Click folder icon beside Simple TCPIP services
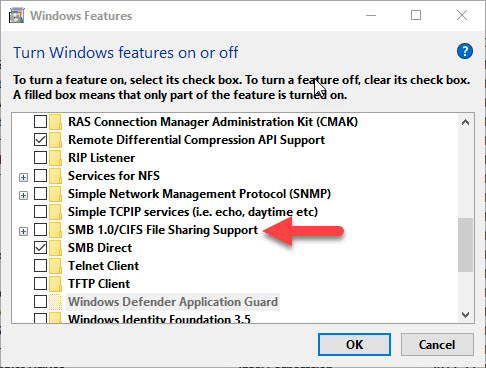 (x=55, y=212)
